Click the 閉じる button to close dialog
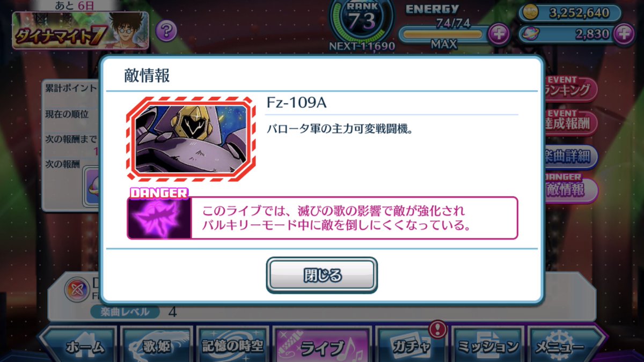Image resolution: width=644 pixels, height=362 pixels. [x=322, y=275]
